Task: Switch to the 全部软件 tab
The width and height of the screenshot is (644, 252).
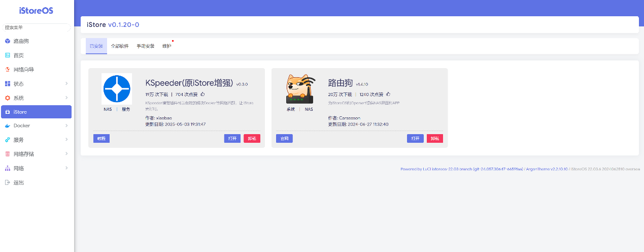Action: click(x=120, y=46)
